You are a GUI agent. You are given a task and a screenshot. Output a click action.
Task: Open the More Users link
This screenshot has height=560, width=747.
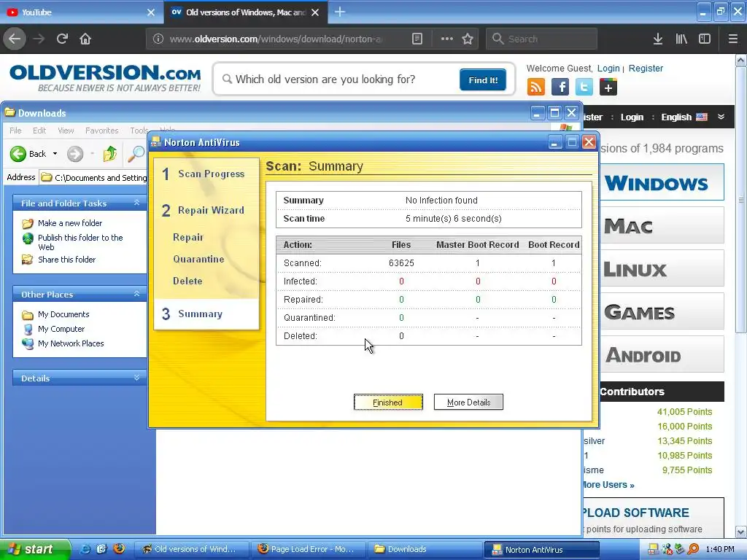(608, 485)
